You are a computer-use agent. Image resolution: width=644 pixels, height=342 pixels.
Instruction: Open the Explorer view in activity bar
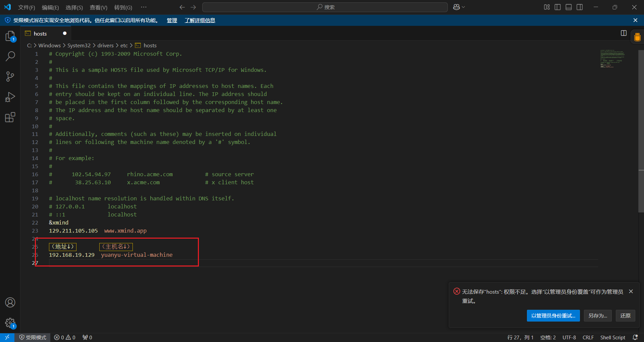[10, 36]
